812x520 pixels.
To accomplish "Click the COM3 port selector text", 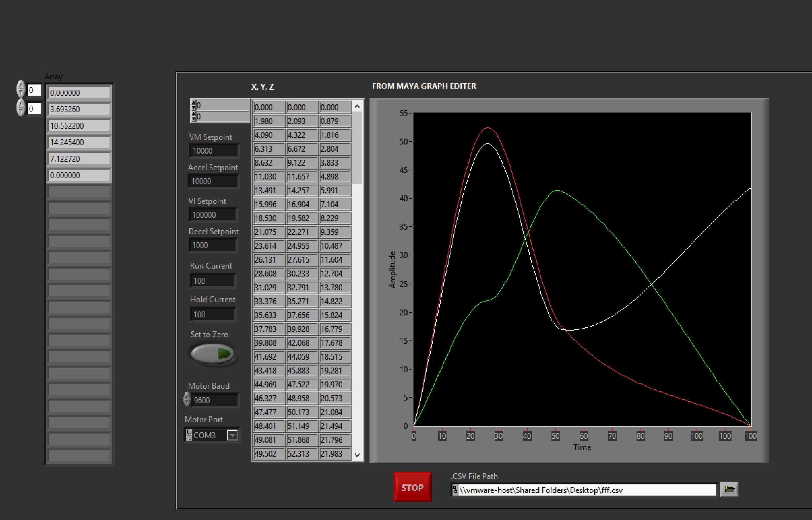I will point(204,435).
